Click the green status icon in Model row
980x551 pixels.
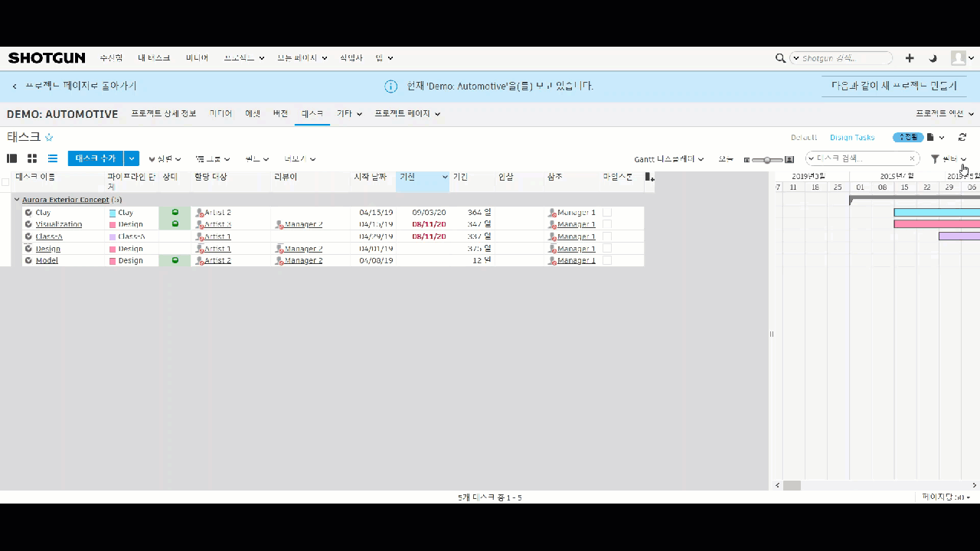point(175,260)
